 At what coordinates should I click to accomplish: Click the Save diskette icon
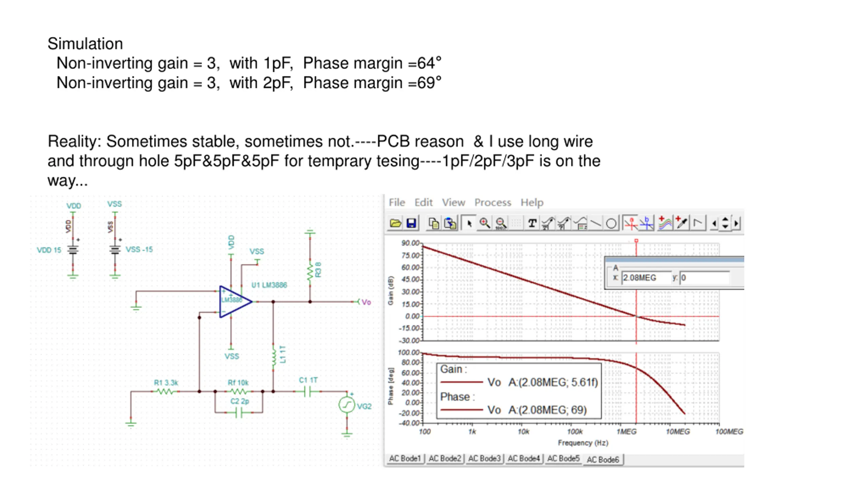point(411,224)
